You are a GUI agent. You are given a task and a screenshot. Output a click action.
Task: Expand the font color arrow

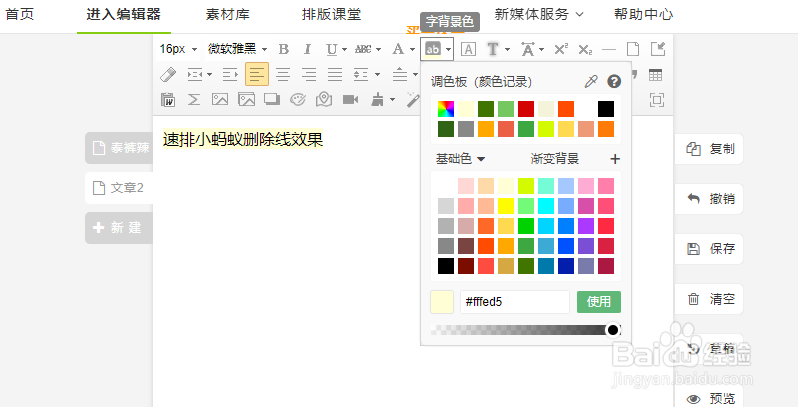(x=412, y=50)
